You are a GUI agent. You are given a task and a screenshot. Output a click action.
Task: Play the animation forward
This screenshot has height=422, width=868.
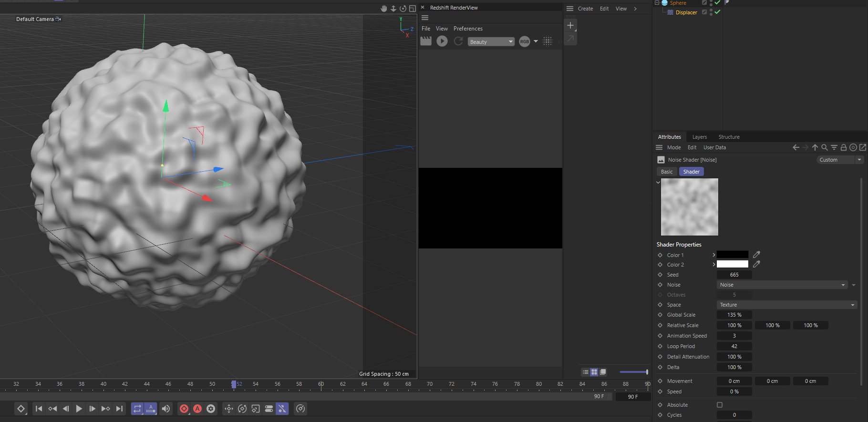(x=79, y=409)
